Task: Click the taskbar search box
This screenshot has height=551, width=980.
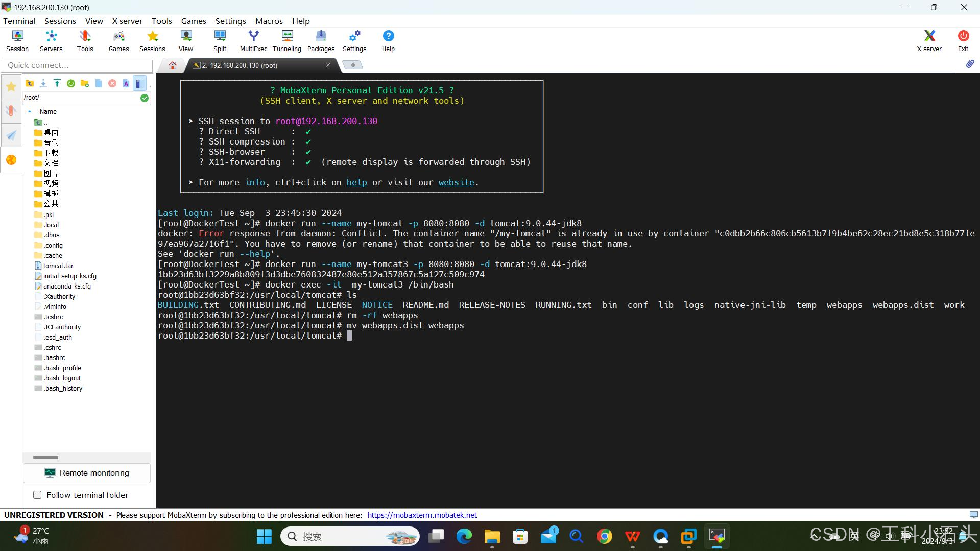Action: coord(350,536)
